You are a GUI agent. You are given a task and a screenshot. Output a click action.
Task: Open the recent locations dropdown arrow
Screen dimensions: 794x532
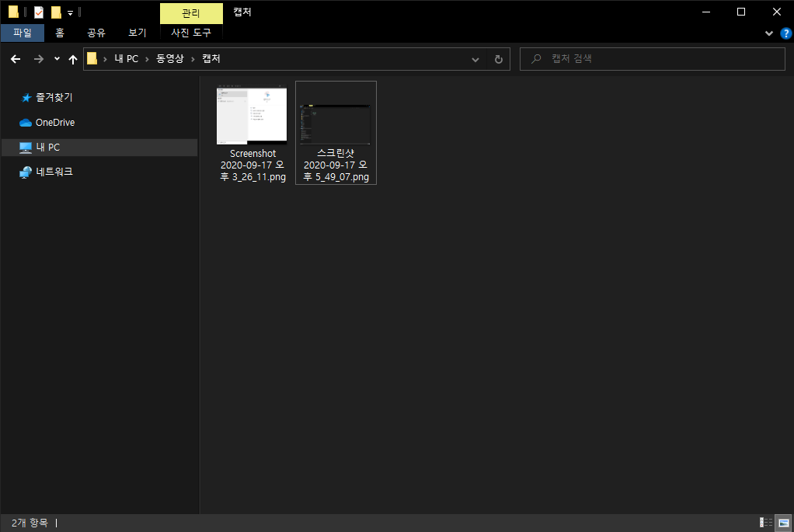point(57,59)
